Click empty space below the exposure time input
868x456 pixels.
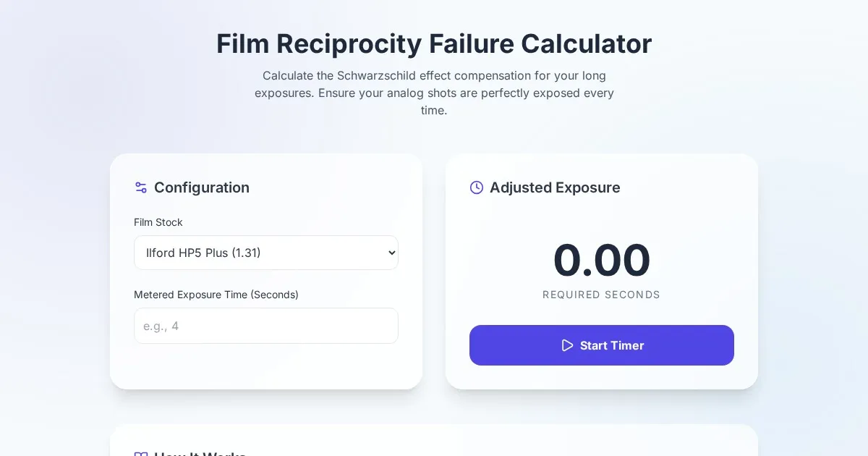(266, 367)
